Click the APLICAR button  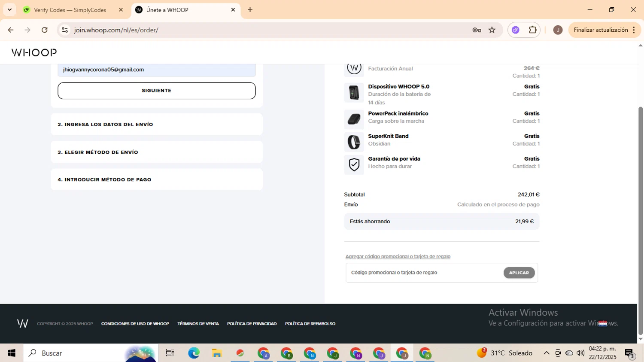(519, 273)
